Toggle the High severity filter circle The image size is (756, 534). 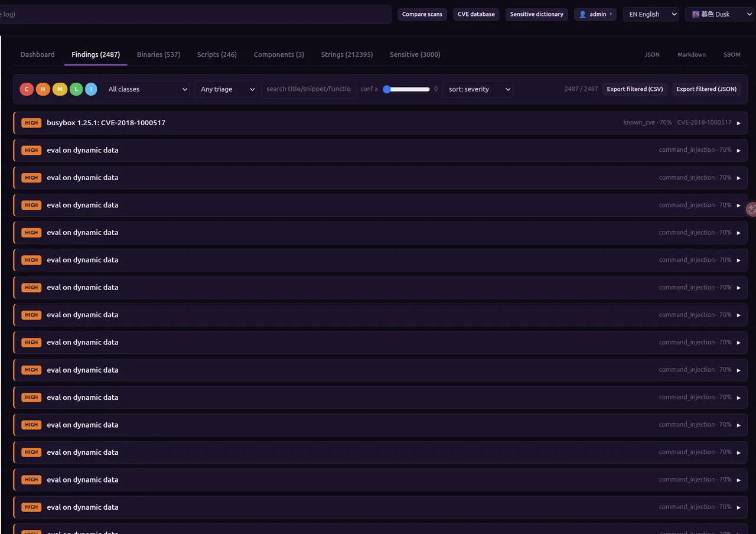tap(43, 89)
